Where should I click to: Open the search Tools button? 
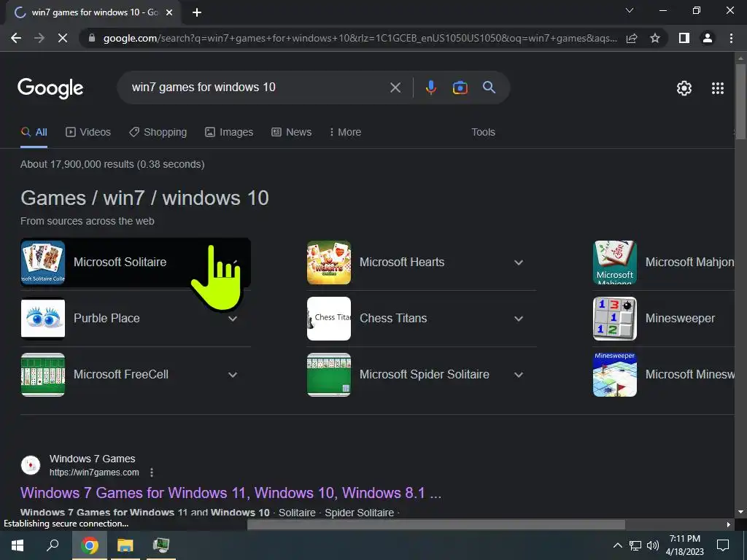point(483,133)
